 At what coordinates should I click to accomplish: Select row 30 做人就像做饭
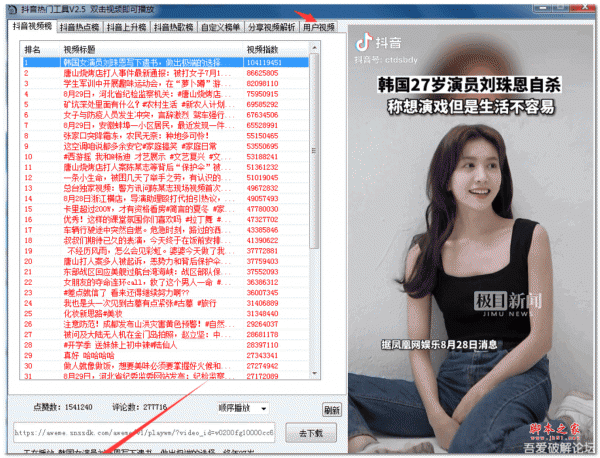(165, 366)
